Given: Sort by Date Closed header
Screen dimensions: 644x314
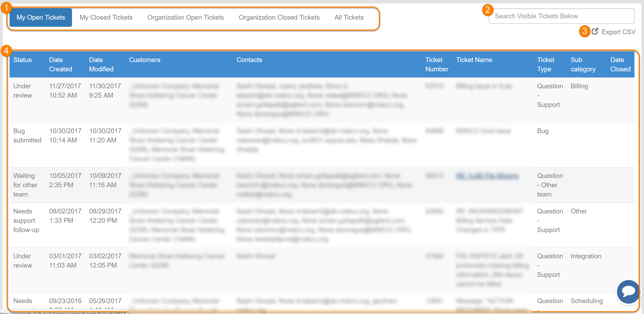Looking at the screenshot, I should pos(620,64).
